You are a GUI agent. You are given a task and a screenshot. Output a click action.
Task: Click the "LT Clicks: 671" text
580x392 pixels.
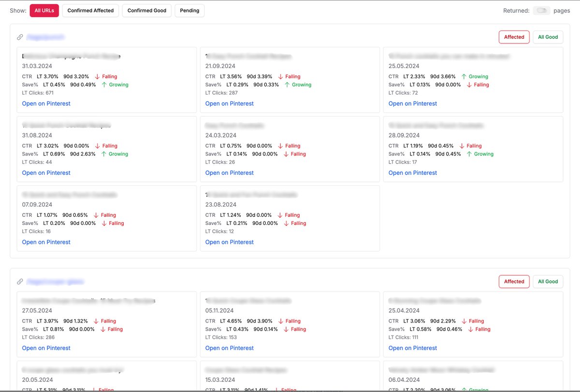click(x=38, y=93)
